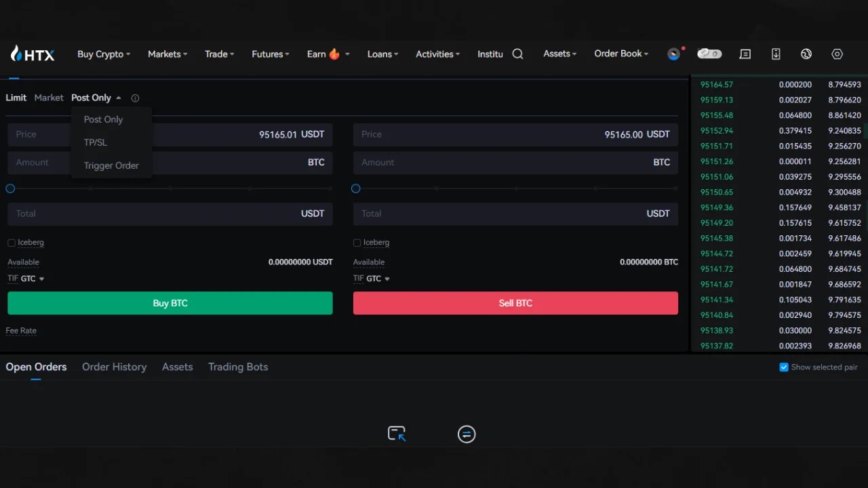Open the TIF GTC dropdown on buy side
Screen dimensions: 868x488
click(26, 278)
